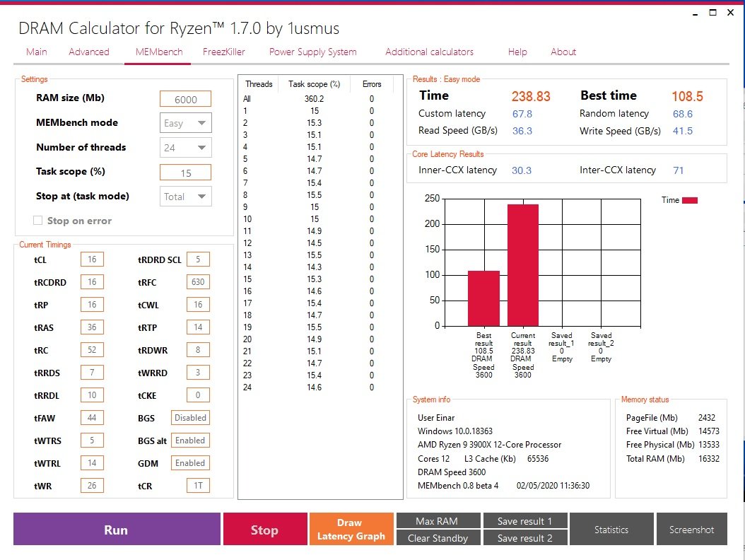Click the tFAW value field
The image size is (745, 560).
pos(92,417)
